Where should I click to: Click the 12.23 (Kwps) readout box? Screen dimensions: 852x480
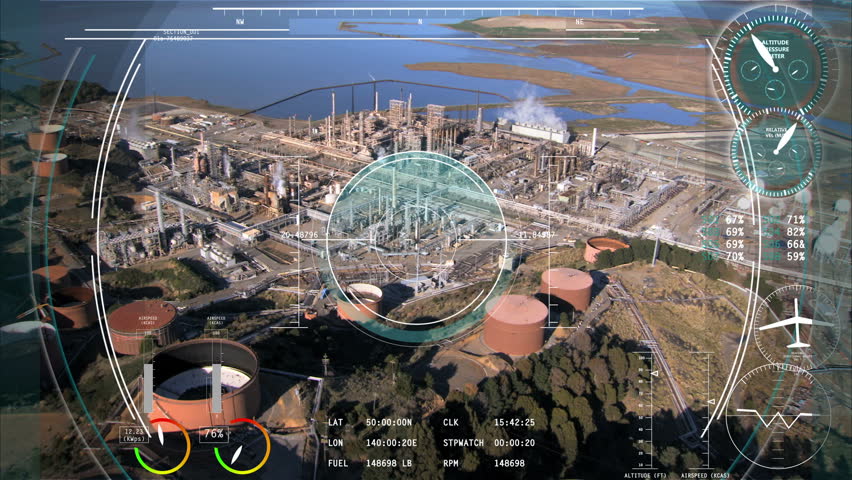tap(134, 435)
